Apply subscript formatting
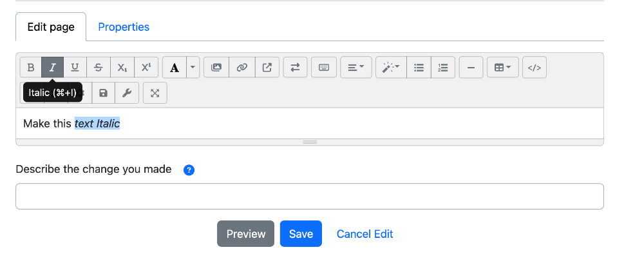The width and height of the screenshot is (644, 263). 122,68
